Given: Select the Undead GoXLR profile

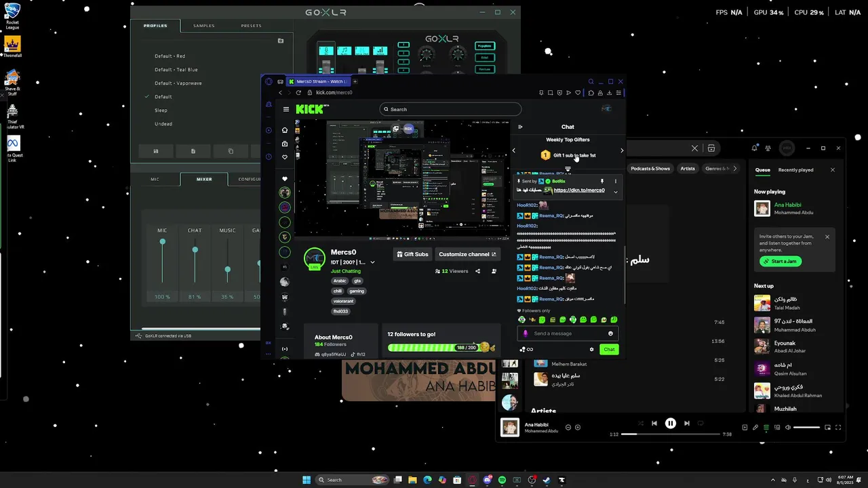Looking at the screenshot, I should (163, 124).
